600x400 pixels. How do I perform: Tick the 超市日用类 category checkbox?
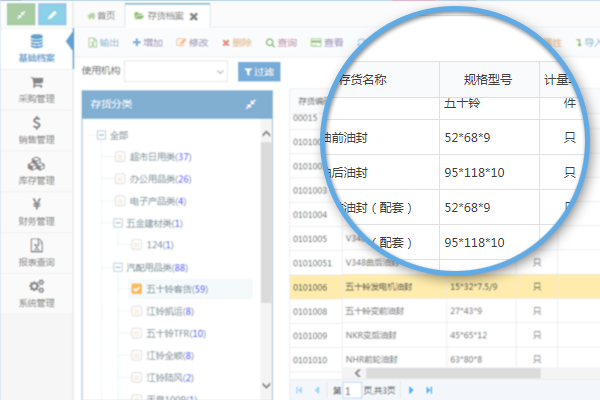(120, 157)
